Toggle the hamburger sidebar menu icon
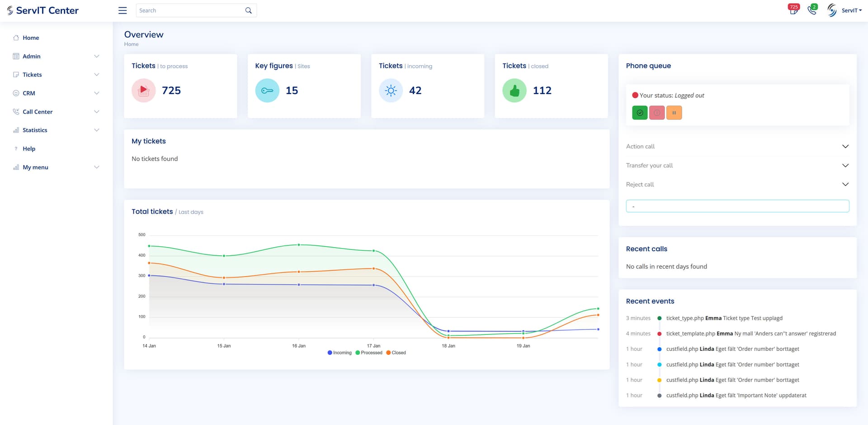868x425 pixels. pyautogui.click(x=123, y=10)
